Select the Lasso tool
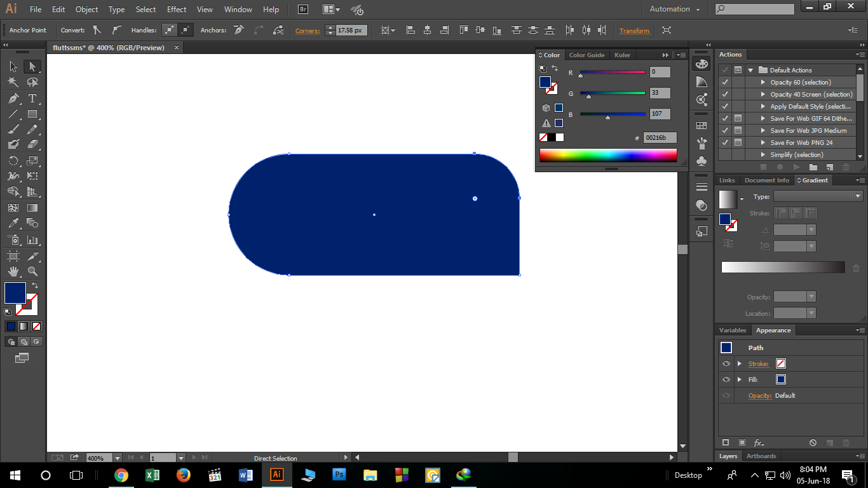The height and width of the screenshot is (488, 868). click(32, 83)
